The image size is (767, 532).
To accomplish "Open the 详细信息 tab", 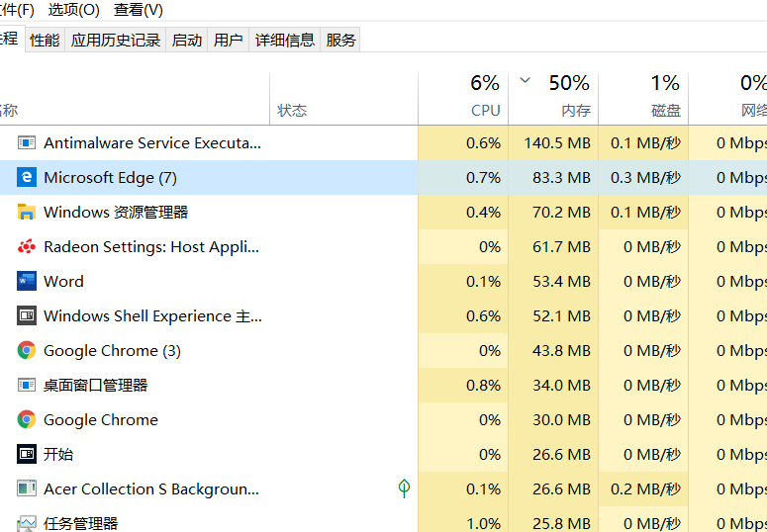I will click(285, 41).
